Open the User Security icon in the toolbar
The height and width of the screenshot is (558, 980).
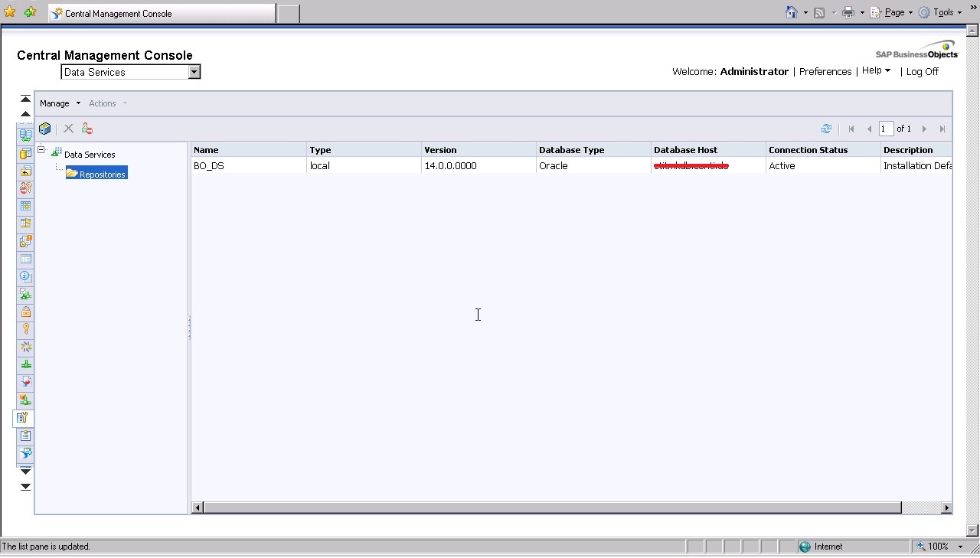[87, 128]
